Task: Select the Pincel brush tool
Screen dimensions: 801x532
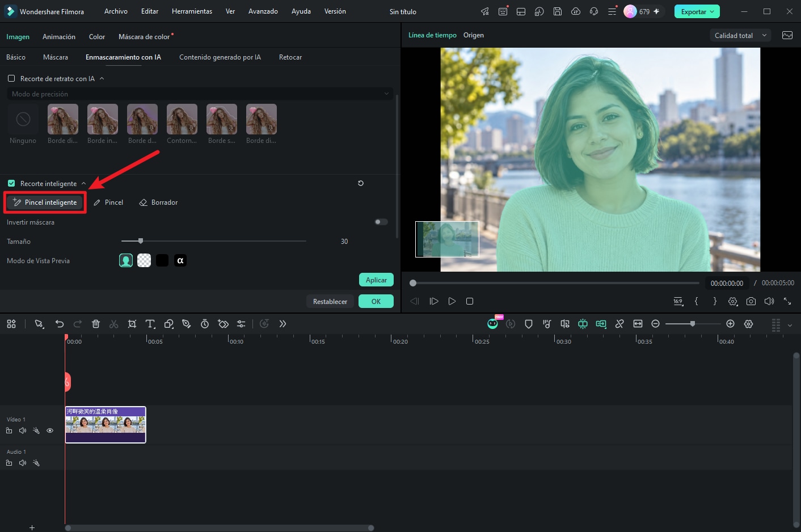Action: coord(108,202)
